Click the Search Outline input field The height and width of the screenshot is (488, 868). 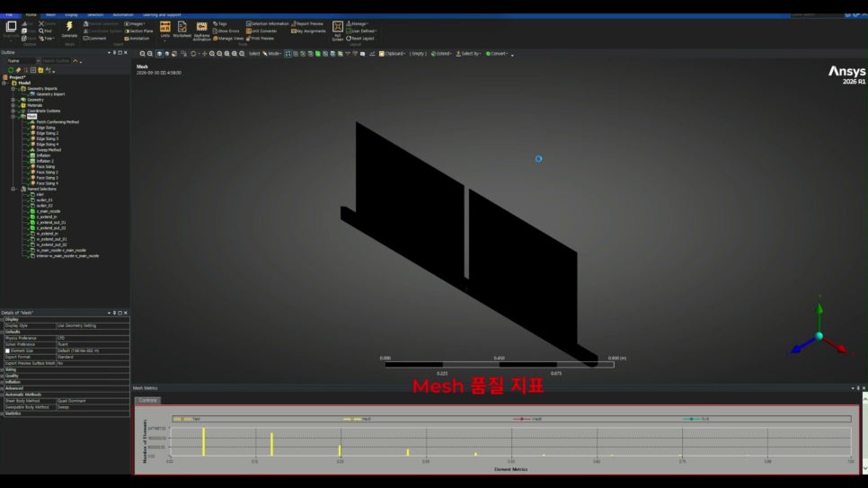[x=56, y=61]
